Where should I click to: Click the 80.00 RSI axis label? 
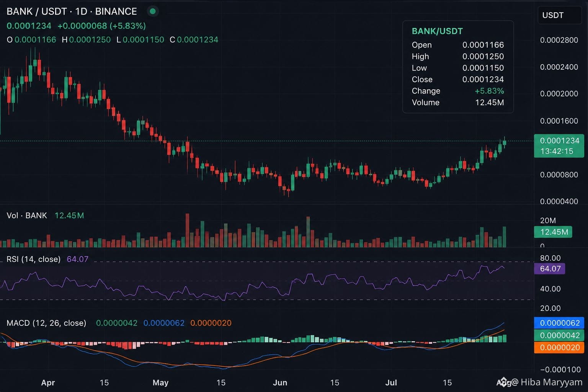[x=550, y=258]
